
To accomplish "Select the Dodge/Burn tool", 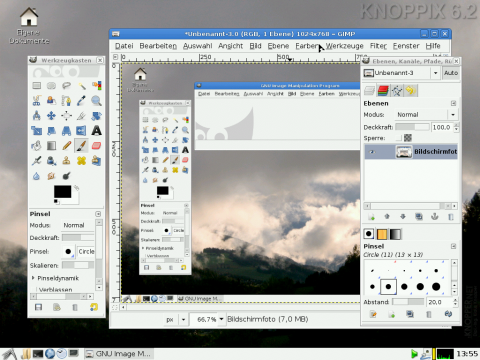I will pos(66,176).
